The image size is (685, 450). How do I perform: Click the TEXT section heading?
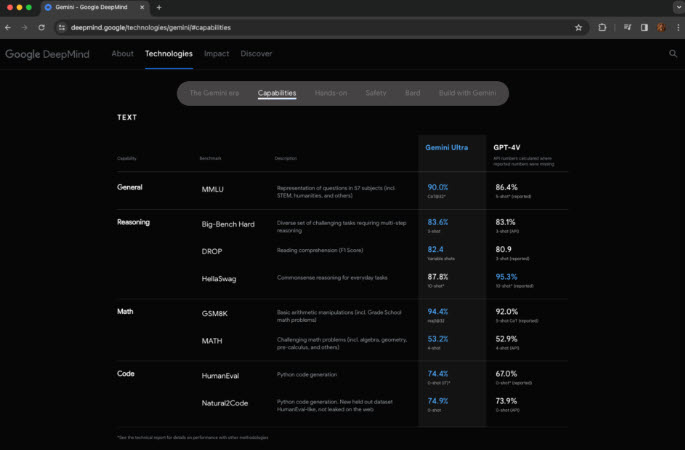point(127,118)
